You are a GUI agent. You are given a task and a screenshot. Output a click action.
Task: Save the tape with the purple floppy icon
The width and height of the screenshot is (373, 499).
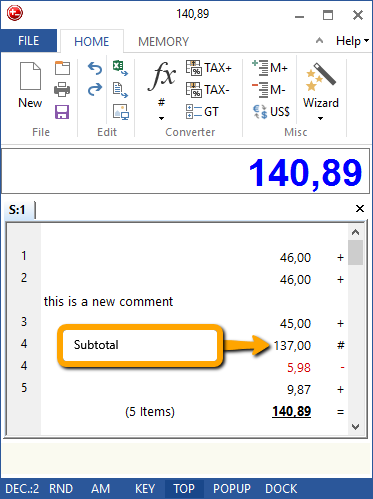pos(62,112)
